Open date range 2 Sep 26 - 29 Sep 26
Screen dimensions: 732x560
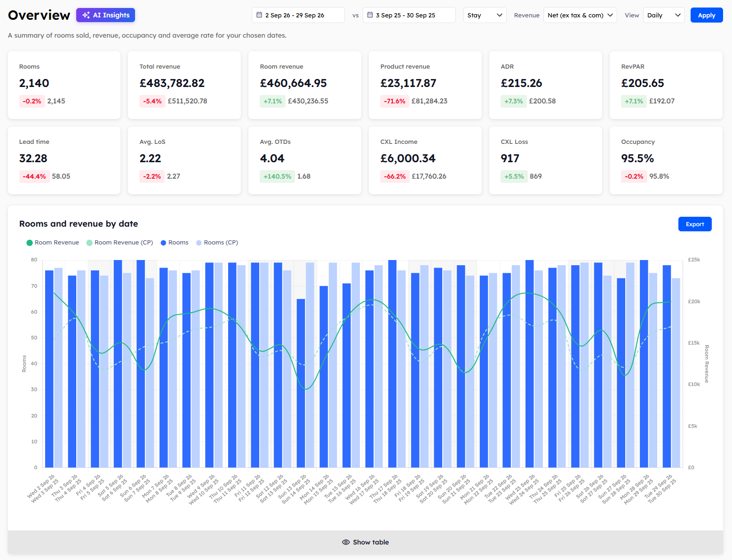click(x=298, y=15)
